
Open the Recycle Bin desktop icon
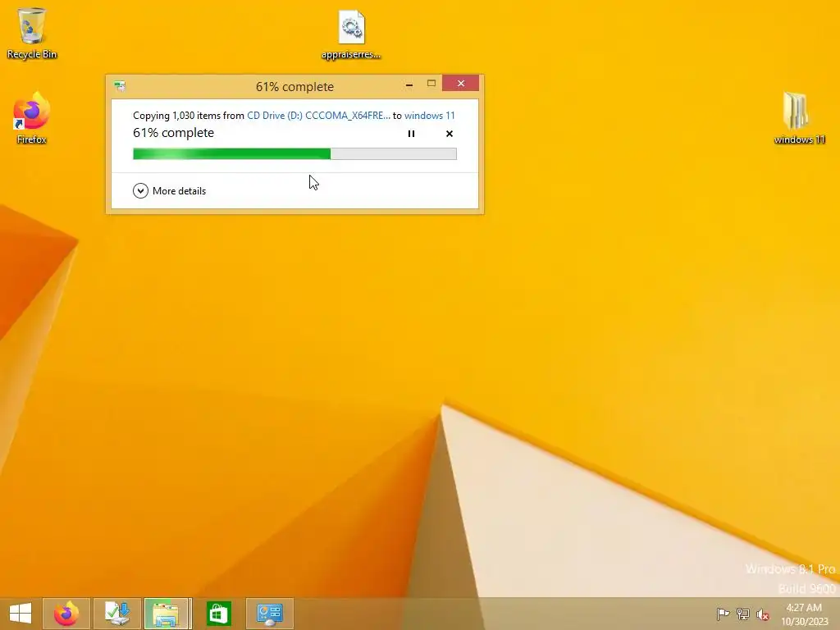point(32,33)
